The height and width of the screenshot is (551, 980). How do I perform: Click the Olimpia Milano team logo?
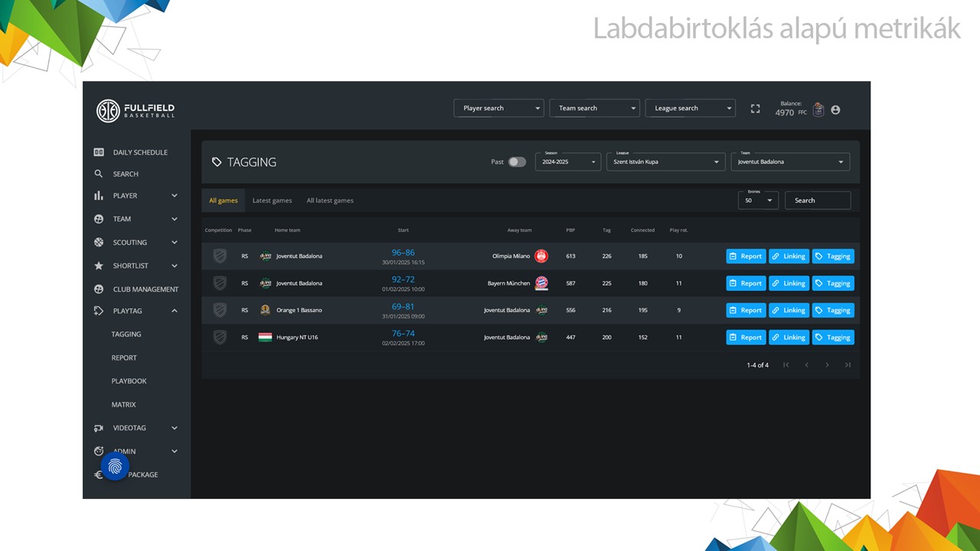click(541, 256)
